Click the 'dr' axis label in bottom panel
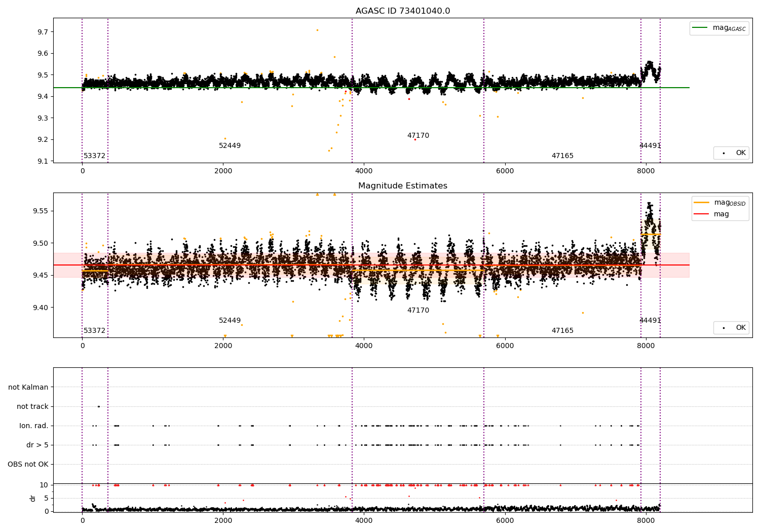760x532 pixels. pyautogui.click(x=33, y=498)
